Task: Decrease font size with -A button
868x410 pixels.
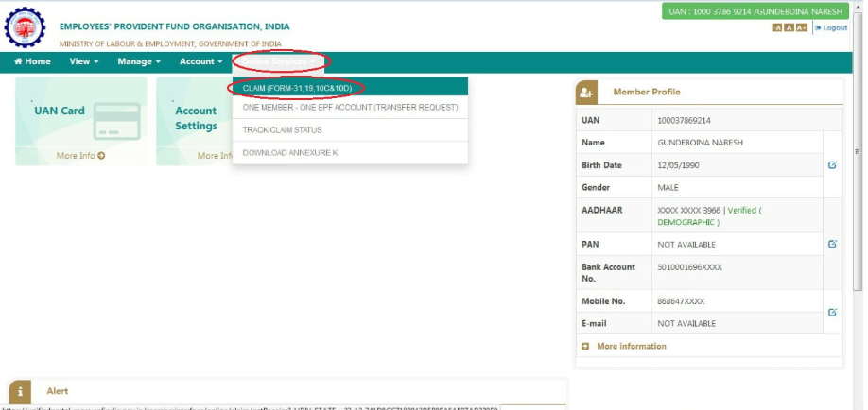Action: tap(776, 28)
